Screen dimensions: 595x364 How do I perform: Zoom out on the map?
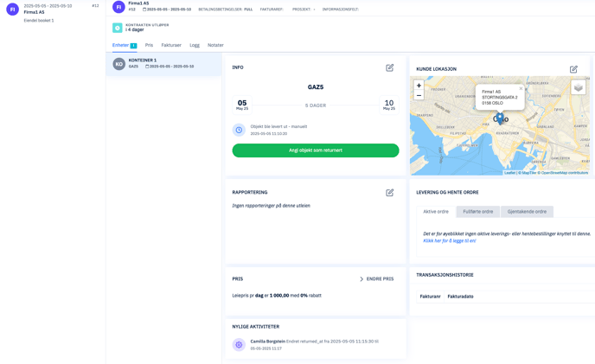[419, 95]
